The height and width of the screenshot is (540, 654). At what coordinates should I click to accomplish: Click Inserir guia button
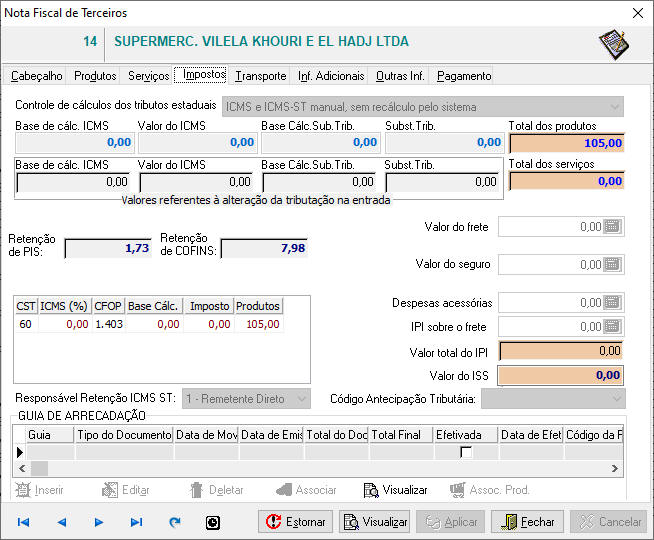pos(40,490)
